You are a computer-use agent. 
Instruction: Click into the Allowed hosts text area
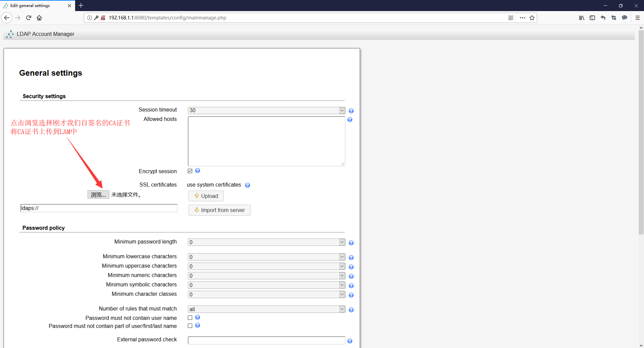click(266, 141)
